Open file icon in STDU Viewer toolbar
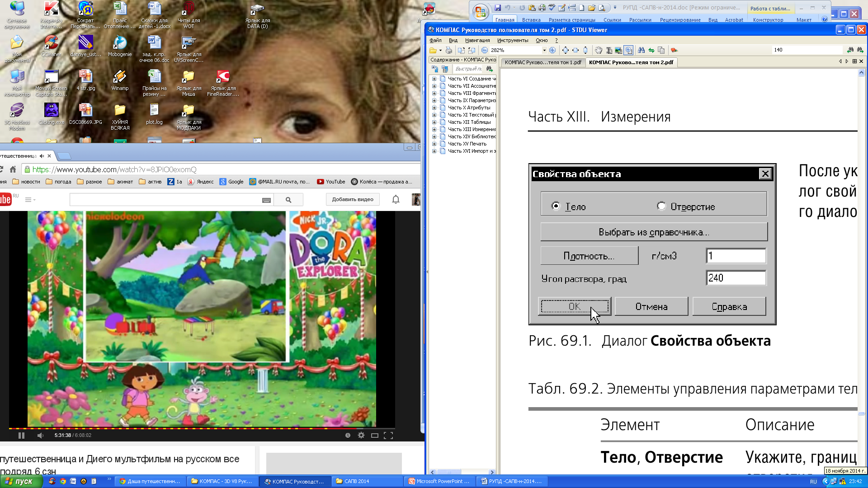 [433, 50]
